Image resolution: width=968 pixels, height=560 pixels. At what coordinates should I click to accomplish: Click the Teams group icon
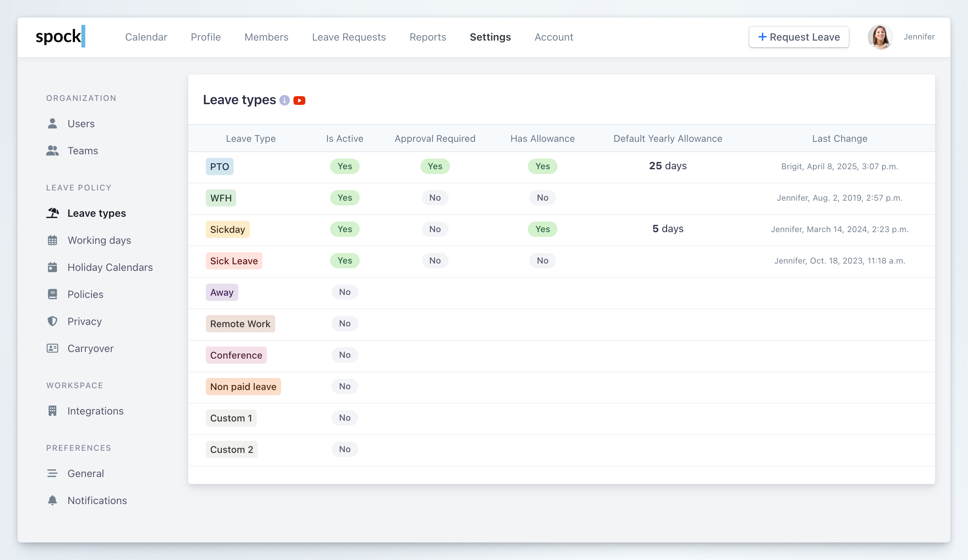pos(52,151)
